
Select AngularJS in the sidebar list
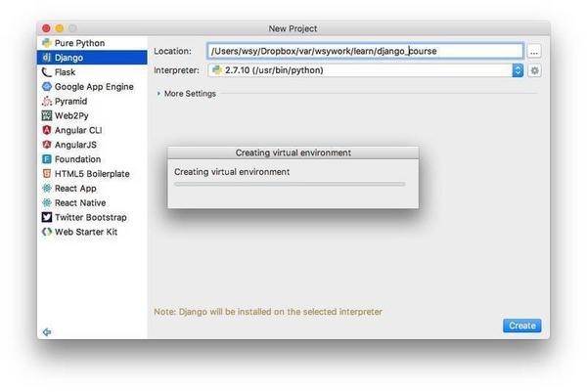tap(92, 145)
